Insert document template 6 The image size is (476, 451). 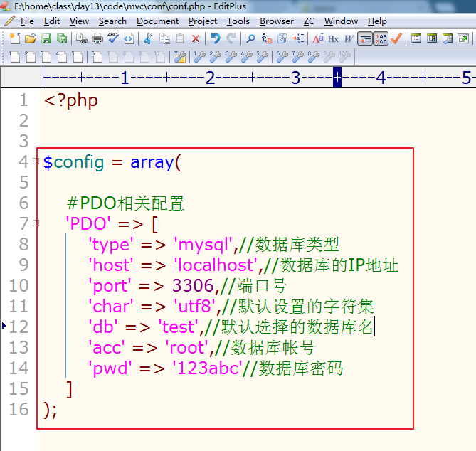pos(97,56)
